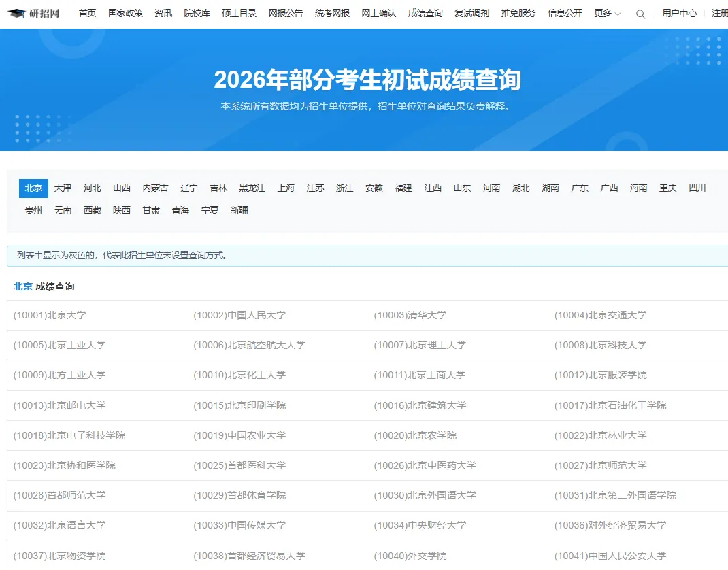
Task: Select the 安徽 province tab
Action: pyautogui.click(x=374, y=188)
